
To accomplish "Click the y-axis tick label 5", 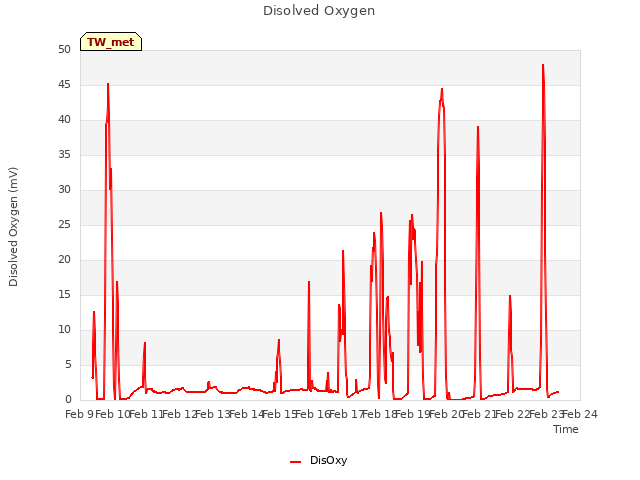I will pos(68,364).
